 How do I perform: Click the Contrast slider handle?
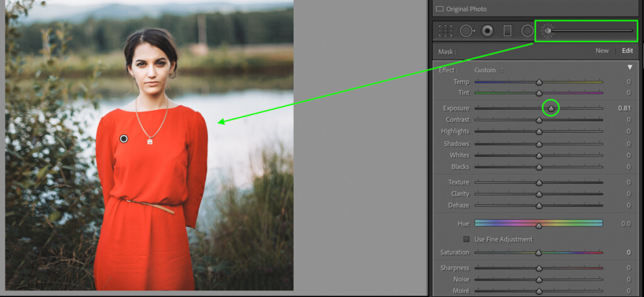(539, 120)
